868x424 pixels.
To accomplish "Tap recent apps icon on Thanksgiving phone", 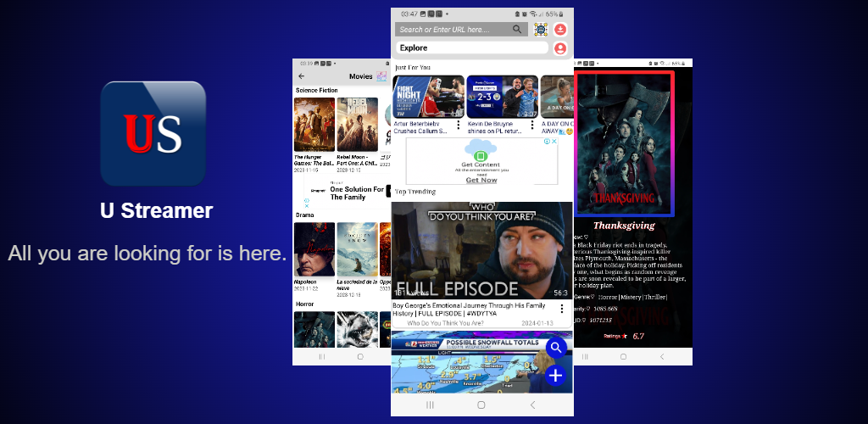I will pos(585,356).
